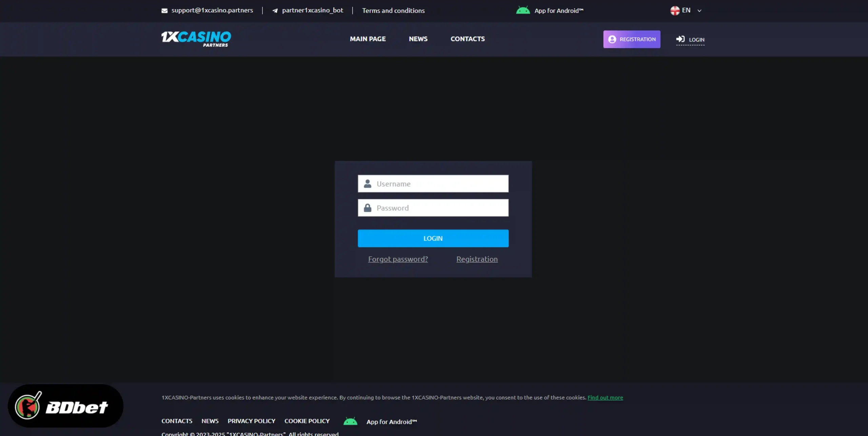This screenshot has height=436, width=868.
Task: Expand the EN language dropdown chevron
Action: pyautogui.click(x=699, y=11)
